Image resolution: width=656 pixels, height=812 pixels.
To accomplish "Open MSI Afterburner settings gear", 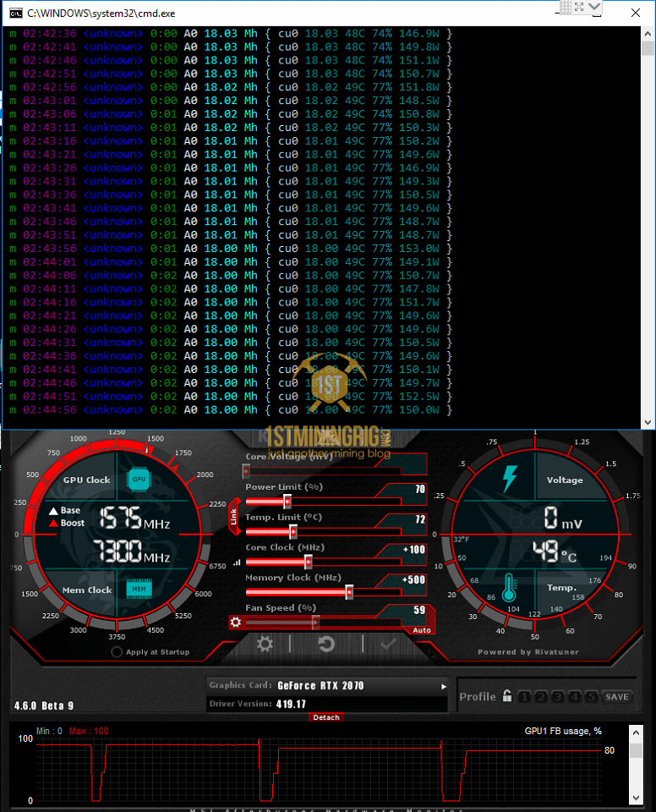I will pos(265,645).
